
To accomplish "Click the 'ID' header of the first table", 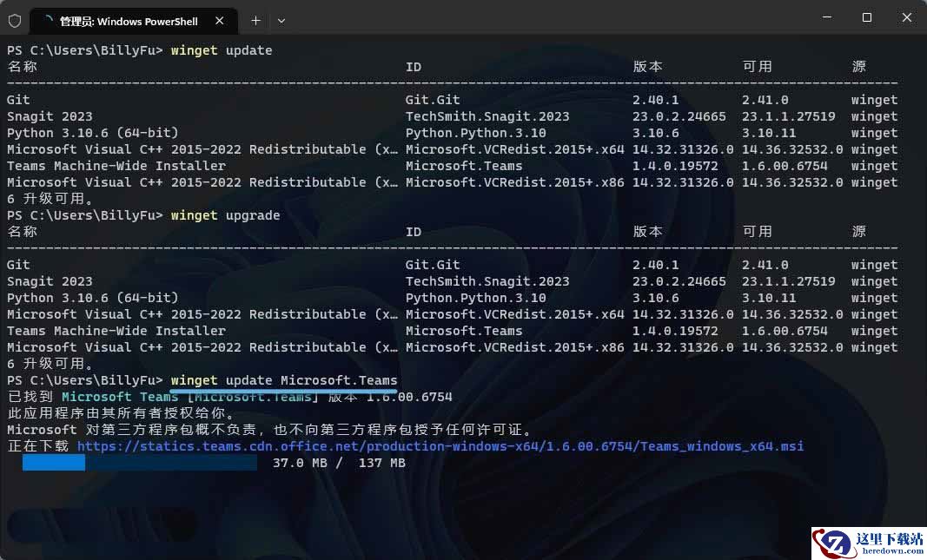I will tap(414, 67).
